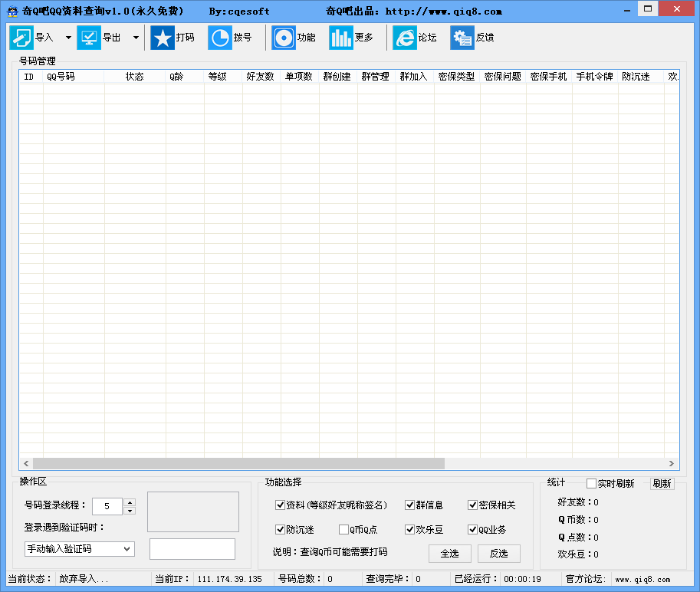
Task: Uncheck the 群信息 checkbox
Action: (410, 505)
